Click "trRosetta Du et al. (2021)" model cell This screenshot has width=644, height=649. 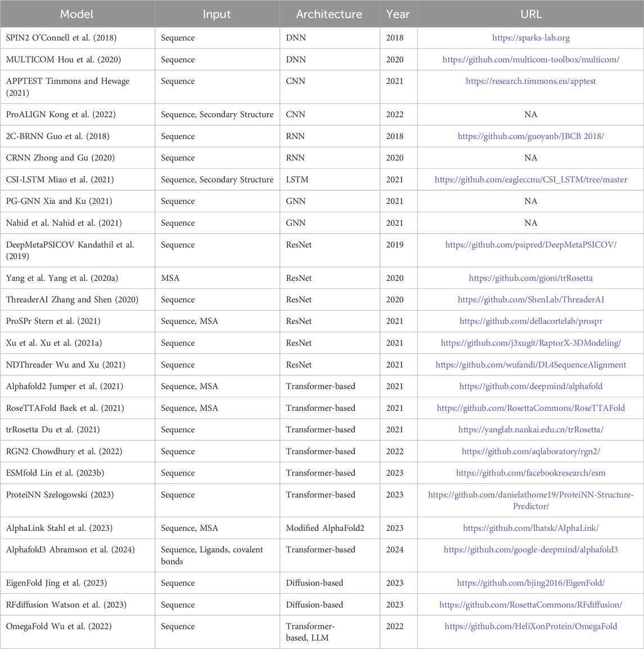click(x=78, y=429)
